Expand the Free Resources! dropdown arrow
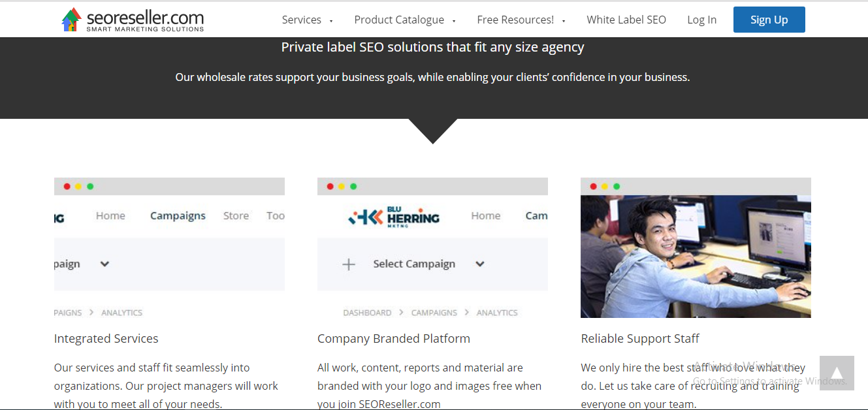 [x=564, y=21]
